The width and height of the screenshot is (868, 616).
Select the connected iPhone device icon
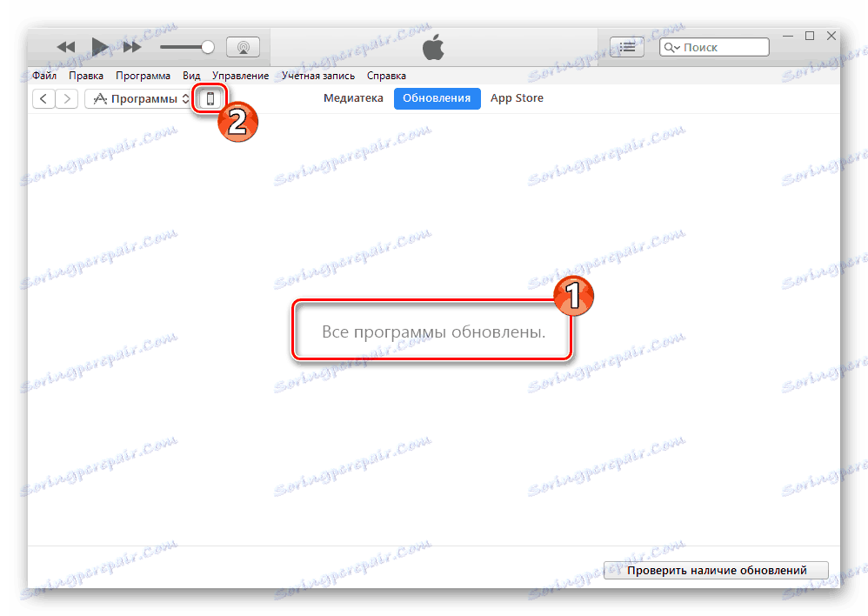[210, 99]
